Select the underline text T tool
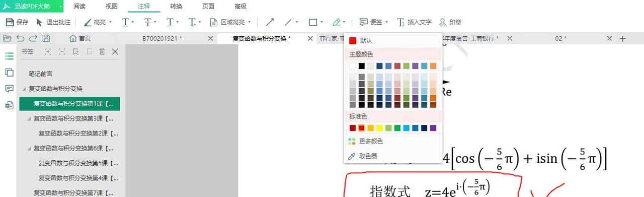 125,22
